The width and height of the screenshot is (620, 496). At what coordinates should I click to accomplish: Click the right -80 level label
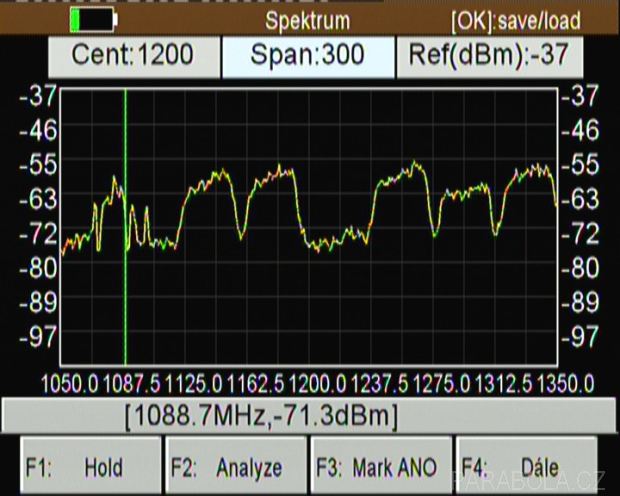coord(580,268)
